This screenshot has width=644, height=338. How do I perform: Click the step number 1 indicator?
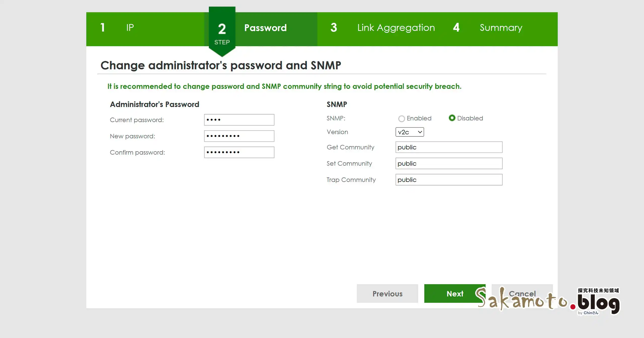pos(103,28)
